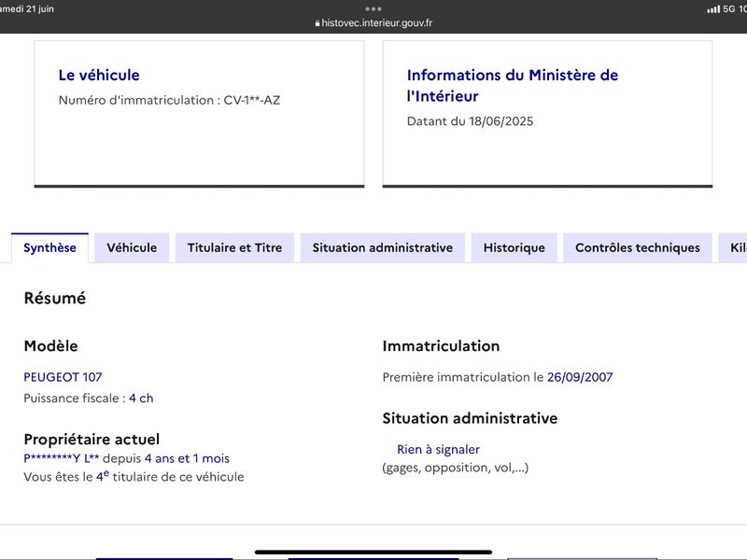This screenshot has height=560, width=747.
Task: Tap the three-dots multitasking icon
Action: click(373, 8)
